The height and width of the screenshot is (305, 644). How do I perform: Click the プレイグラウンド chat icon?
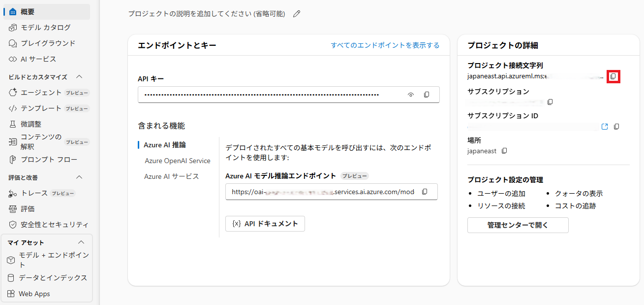coord(13,43)
